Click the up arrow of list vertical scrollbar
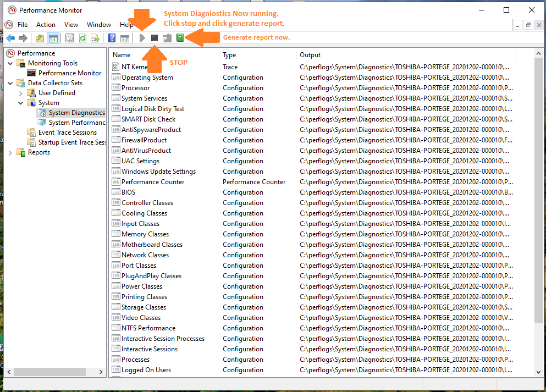The width and height of the screenshot is (546, 392). pos(538,53)
